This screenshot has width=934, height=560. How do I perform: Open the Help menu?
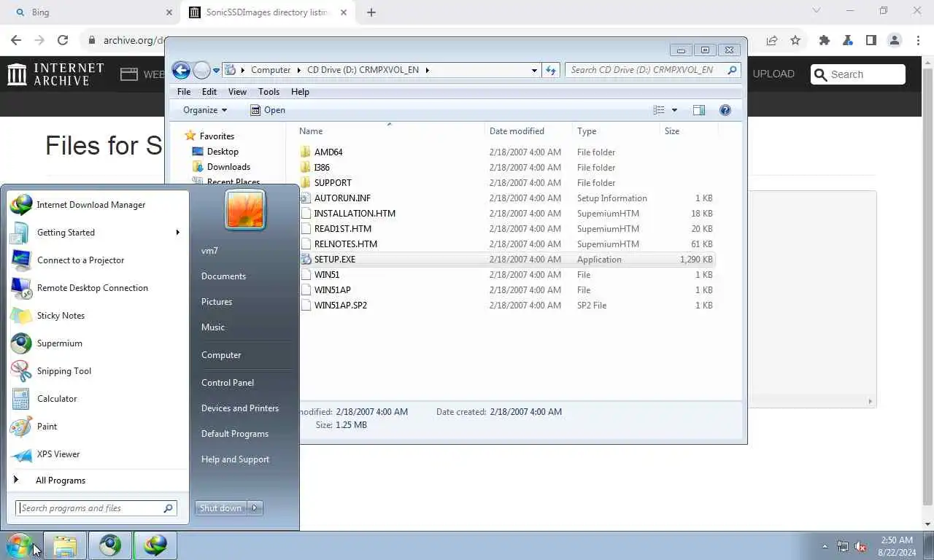click(x=300, y=92)
